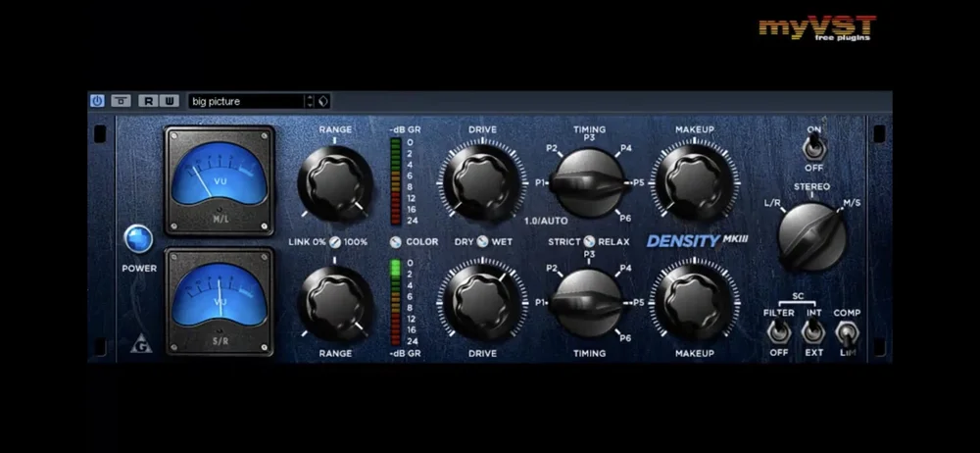Select P1 on the upper TIMING switch
Image resolution: width=980 pixels, height=453 pixels.
pyautogui.click(x=541, y=182)
